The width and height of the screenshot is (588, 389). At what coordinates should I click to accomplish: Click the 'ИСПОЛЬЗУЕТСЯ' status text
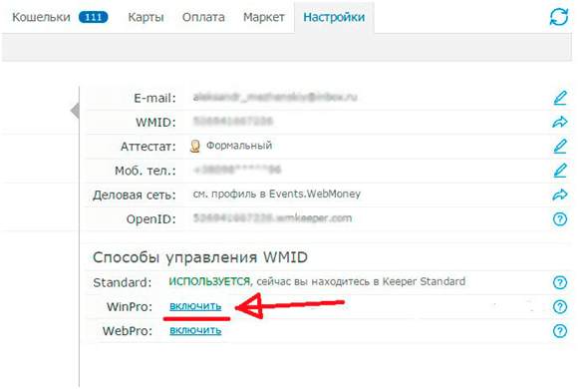pyautogui.click(x=209, y=281)
